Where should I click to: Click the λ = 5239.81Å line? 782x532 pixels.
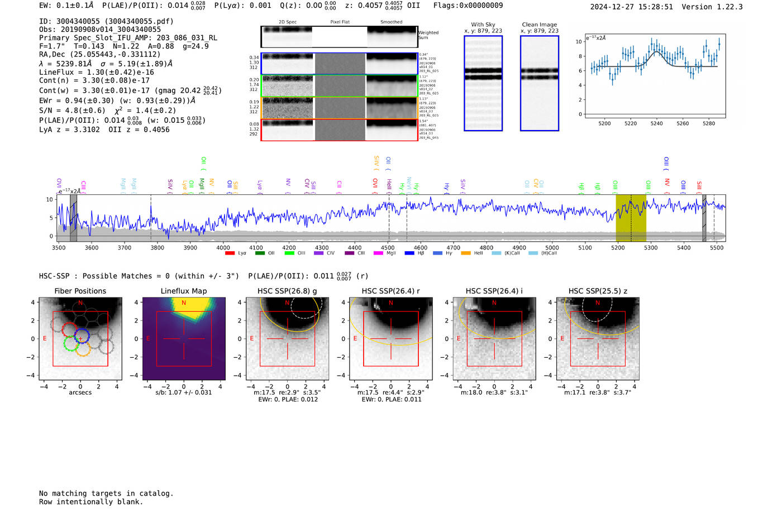point(106,64)
